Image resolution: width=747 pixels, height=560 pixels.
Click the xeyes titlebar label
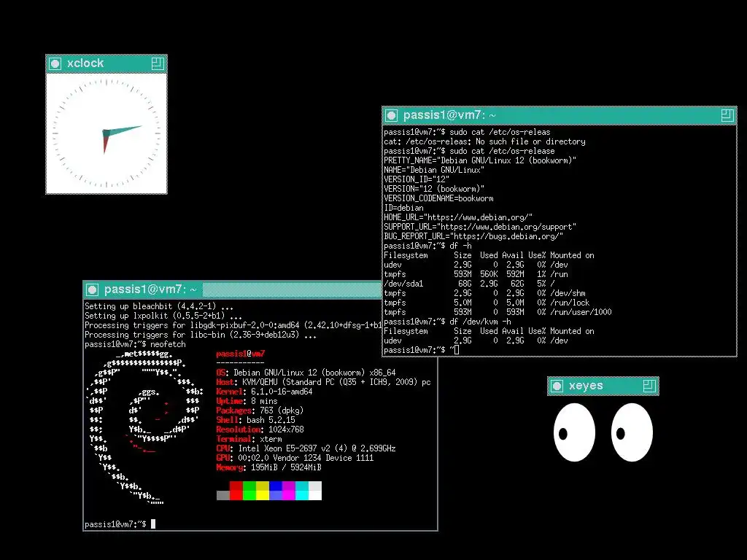(586, 385)
